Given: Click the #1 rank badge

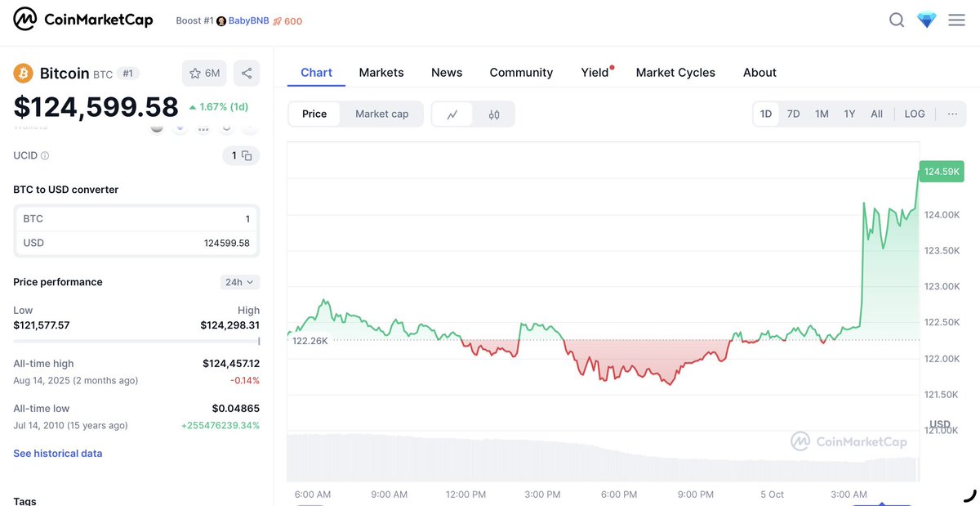Looking at the screenshot, I should 128,74.
